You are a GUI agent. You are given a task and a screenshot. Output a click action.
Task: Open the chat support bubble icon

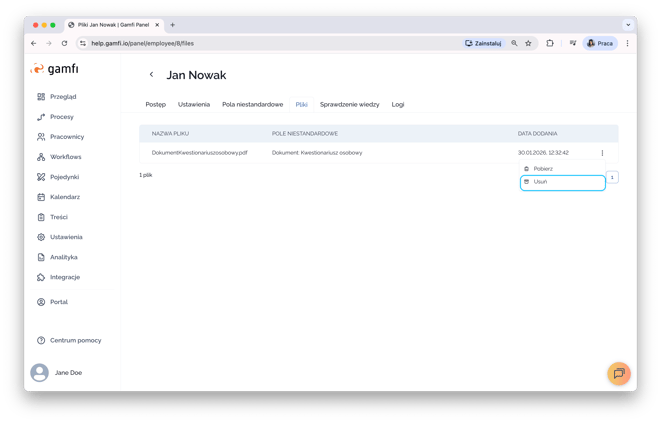coord(619,373)
